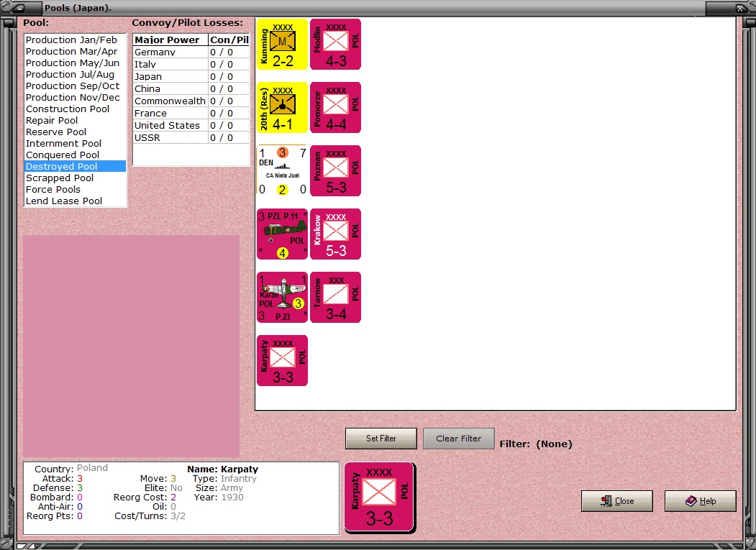
Task: Select the Italy row in losses table
Action: 191,65
